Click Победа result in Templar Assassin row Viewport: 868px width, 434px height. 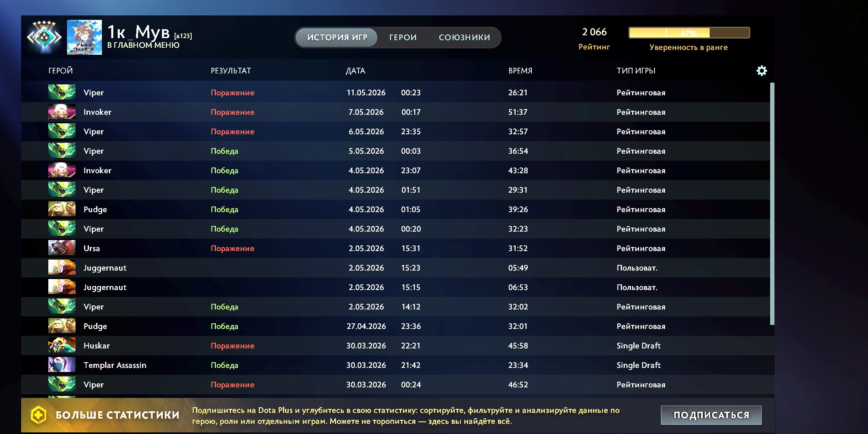224,365
